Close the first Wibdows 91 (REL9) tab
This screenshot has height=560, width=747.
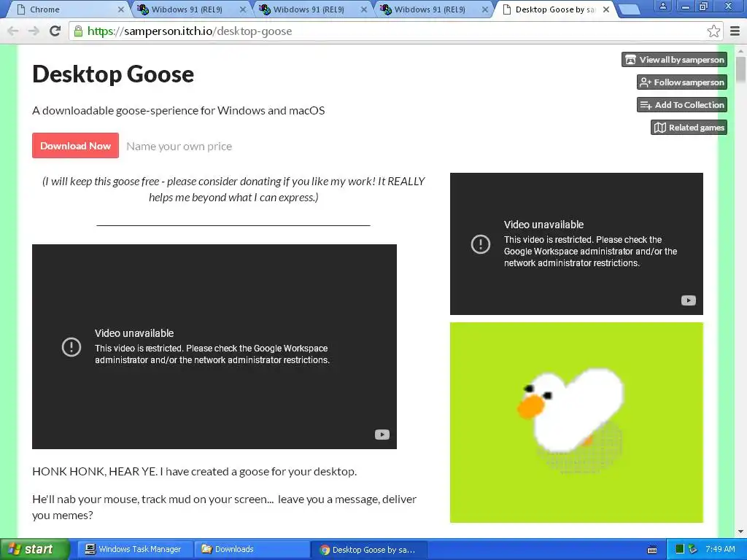(242, 9)
